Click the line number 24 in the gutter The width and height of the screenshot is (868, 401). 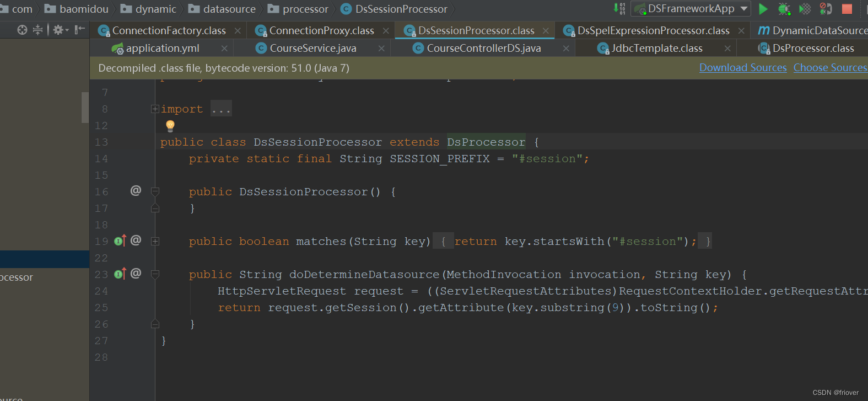[x=101, y=291]
